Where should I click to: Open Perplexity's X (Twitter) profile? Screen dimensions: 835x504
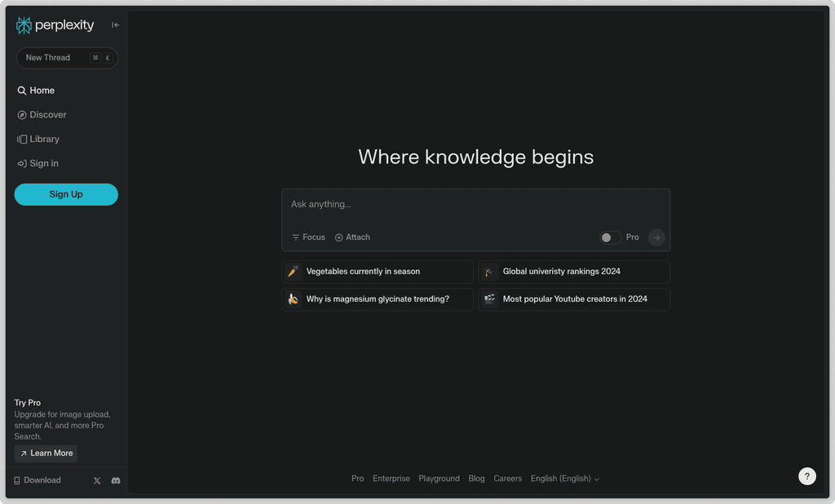(x=96, y=480)
